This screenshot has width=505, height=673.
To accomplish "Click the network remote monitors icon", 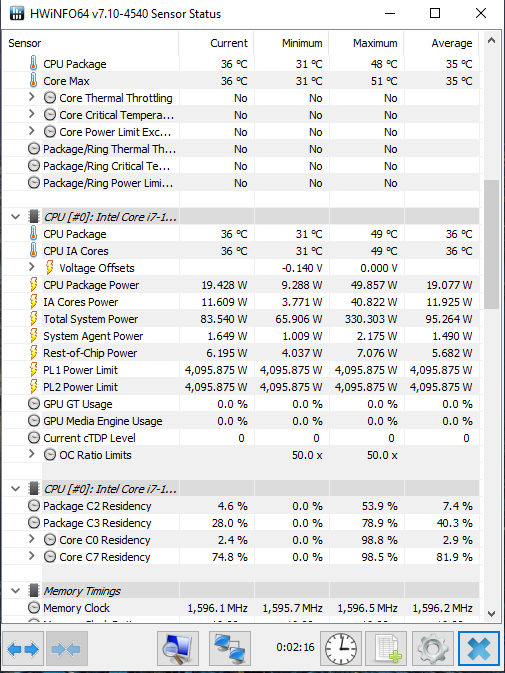I will 230,649.
